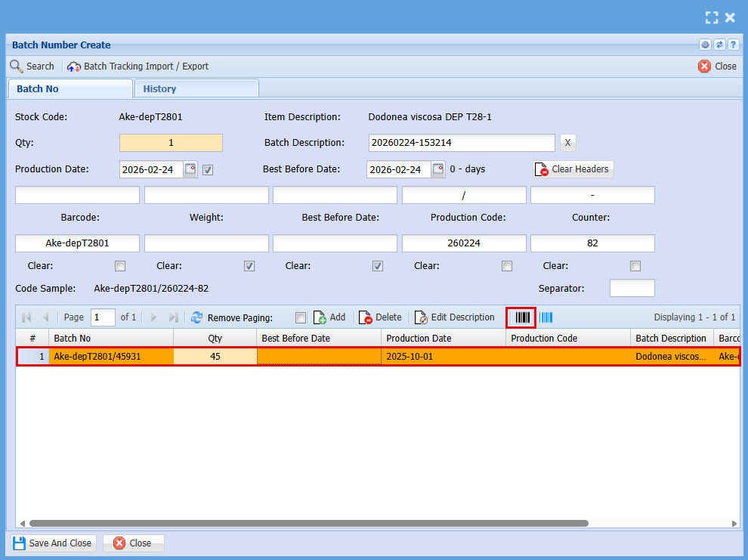Image resolution: width=748 pixels, height=560 pixels.
Task: Uncheck the Weight Clear checkbox
Action: tap(249, 266)
